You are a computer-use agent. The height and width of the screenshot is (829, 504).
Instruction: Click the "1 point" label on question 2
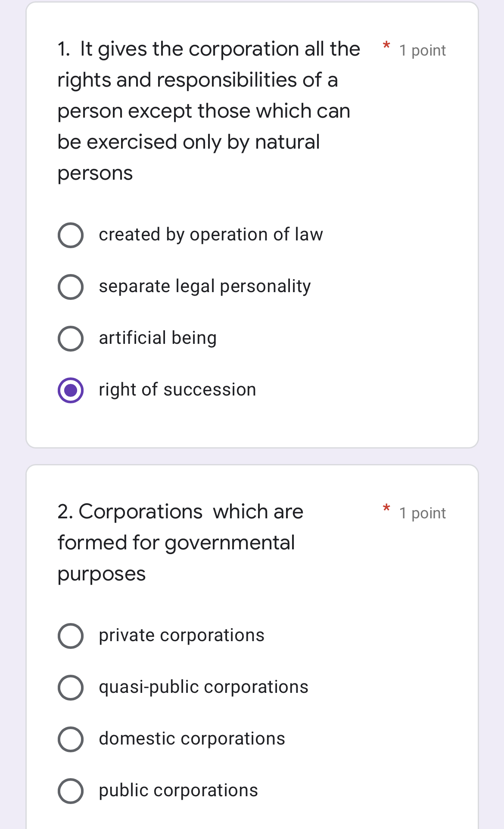click(422, 513)
